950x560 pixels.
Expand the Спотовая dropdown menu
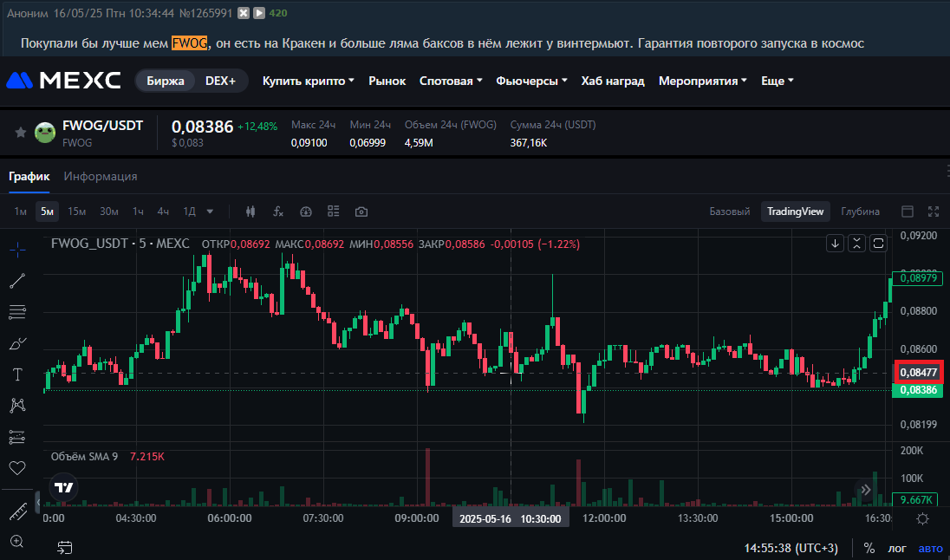click(x=451, y=81)
